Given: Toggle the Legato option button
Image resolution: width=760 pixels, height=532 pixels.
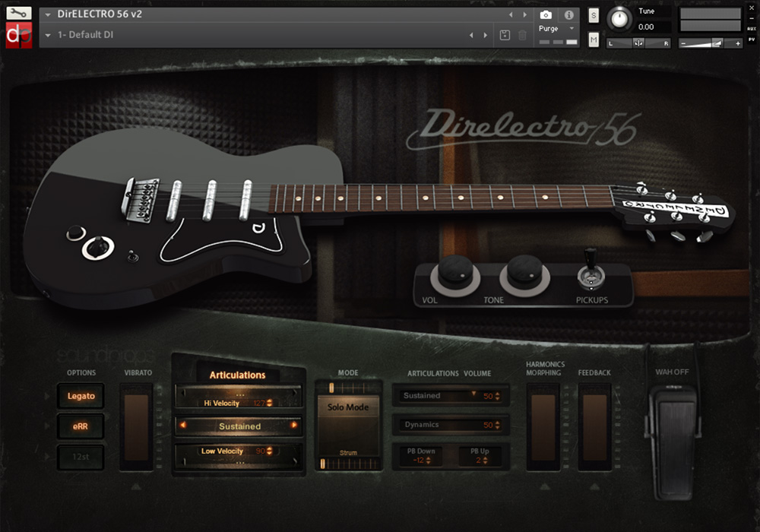Looking at the screenshot, I should pyautogui.click(x=81, y=396).
